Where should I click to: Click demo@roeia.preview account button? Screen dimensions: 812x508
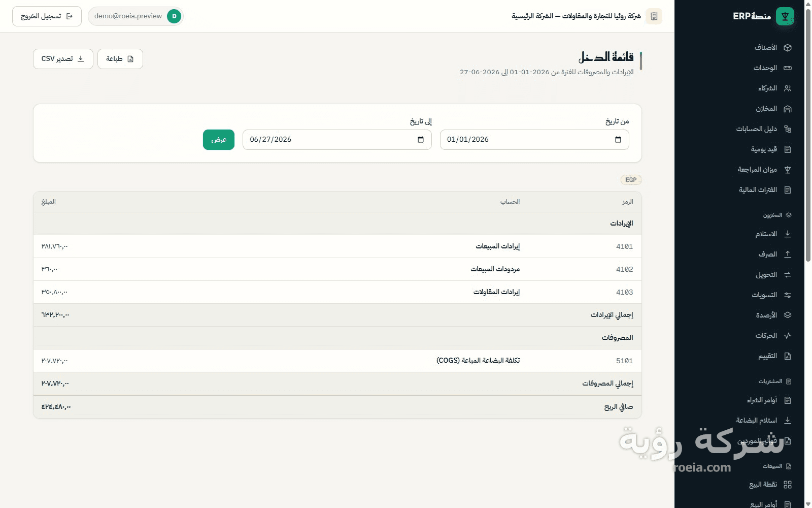(x=136, y=16)
